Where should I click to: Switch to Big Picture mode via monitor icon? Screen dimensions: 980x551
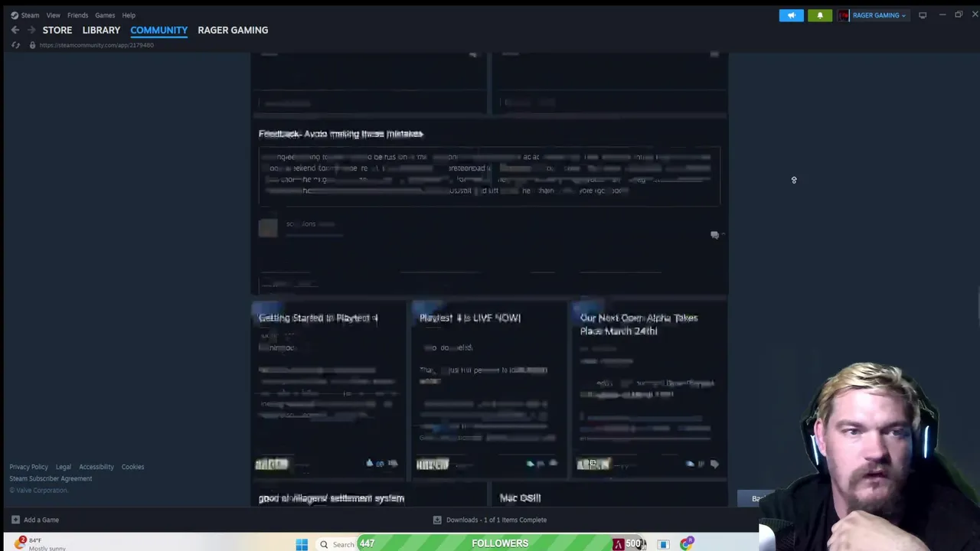(923, 15)
